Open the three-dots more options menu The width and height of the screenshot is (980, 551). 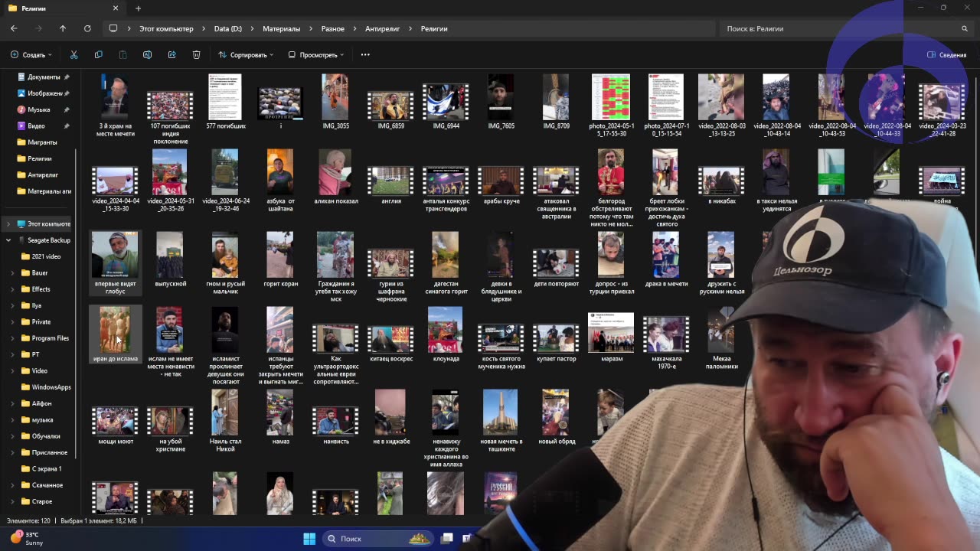coord(365,55)
